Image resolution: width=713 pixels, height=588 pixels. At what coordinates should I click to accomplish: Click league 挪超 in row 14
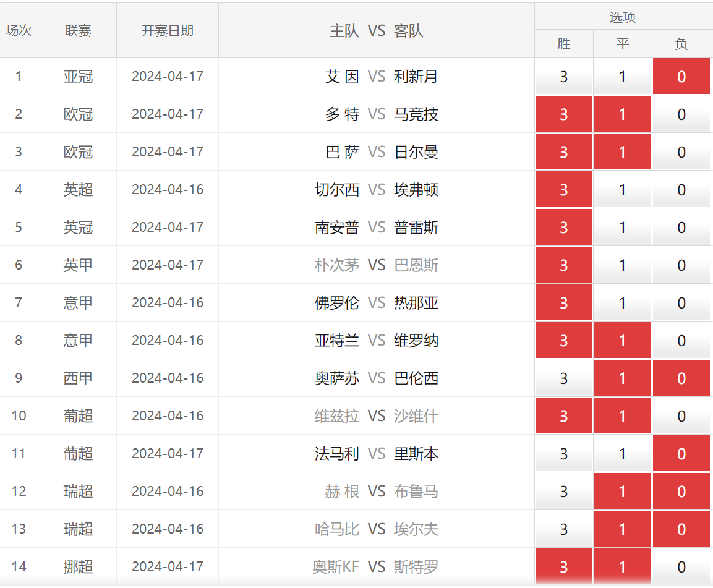[78, 567]
